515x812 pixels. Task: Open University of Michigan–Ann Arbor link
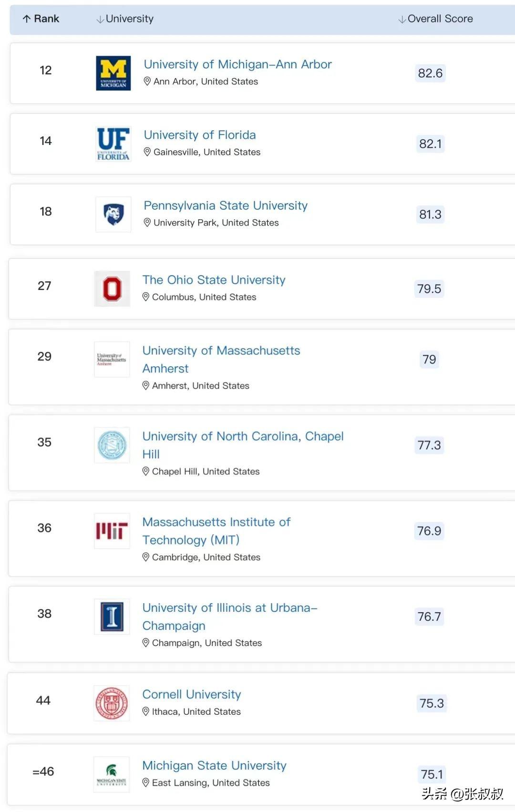(x=237, y=64)
